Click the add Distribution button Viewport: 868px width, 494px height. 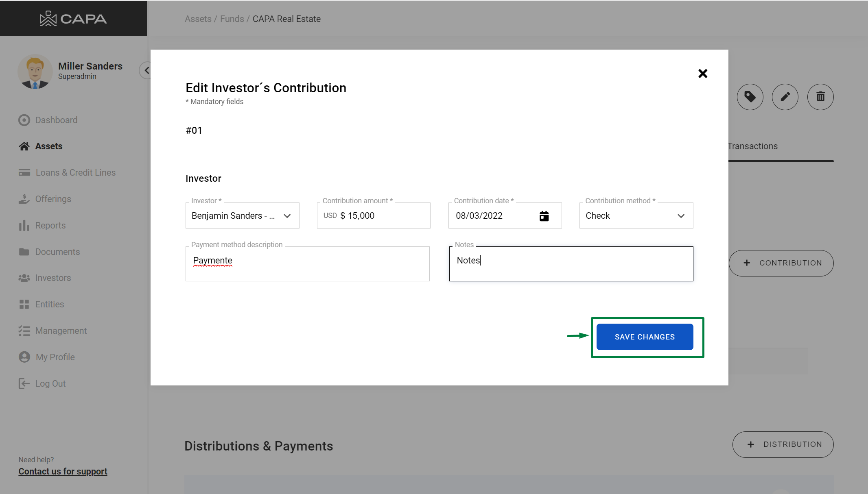[x=783, y=444]
